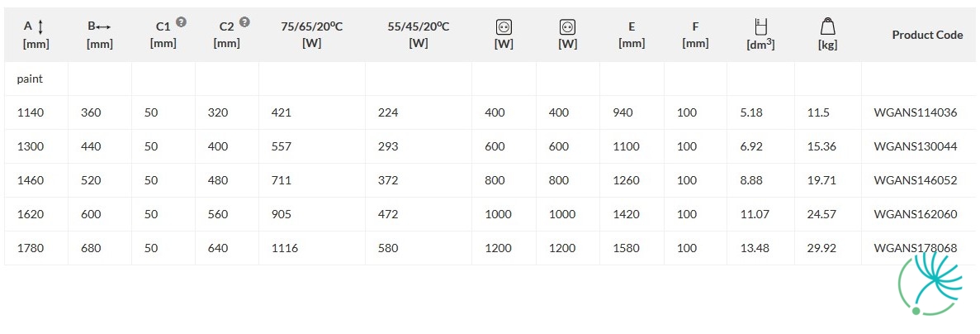
Task: Click the 75/65/20°C output column header
Action: point(312,35)
